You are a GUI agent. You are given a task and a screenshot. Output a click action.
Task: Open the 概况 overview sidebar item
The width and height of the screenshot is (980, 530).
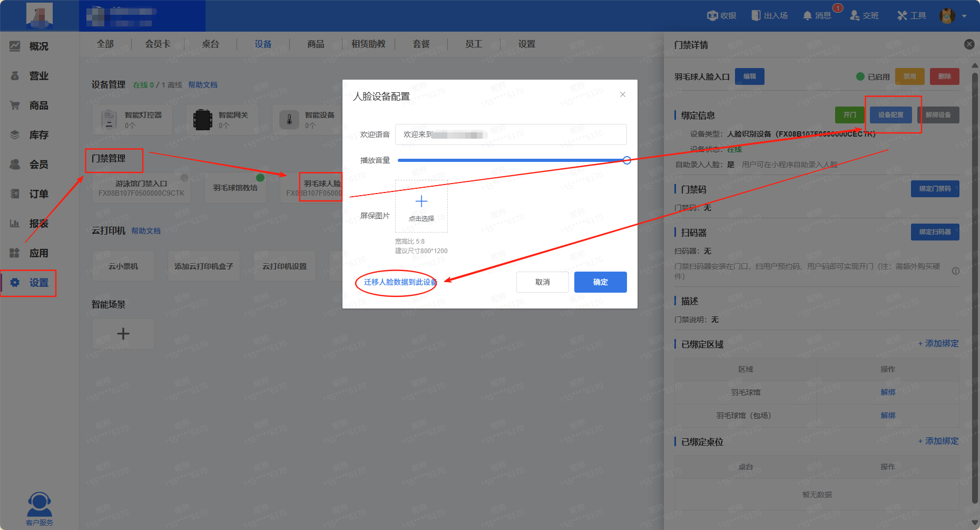point(30,46)
